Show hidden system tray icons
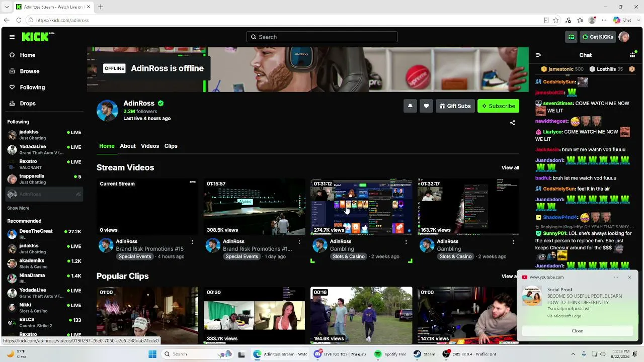 point(573,354)
